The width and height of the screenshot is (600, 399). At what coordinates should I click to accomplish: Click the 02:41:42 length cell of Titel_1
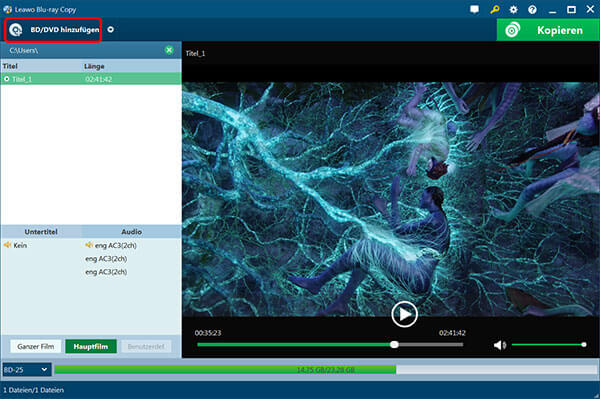[x=99, y=79]
